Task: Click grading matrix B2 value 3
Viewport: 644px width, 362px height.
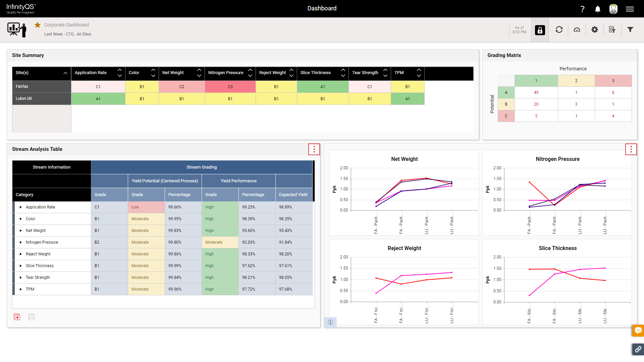Action: click(576, 104)
